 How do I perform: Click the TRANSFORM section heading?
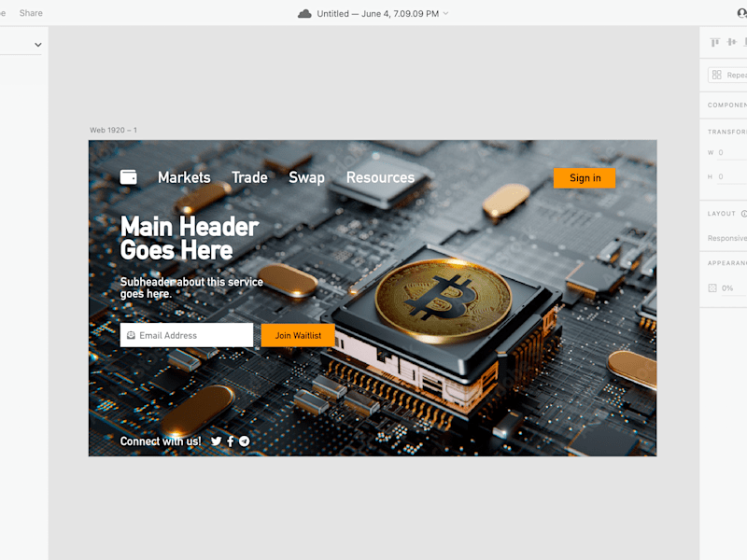pyautogui.click(x=727, y=132)
